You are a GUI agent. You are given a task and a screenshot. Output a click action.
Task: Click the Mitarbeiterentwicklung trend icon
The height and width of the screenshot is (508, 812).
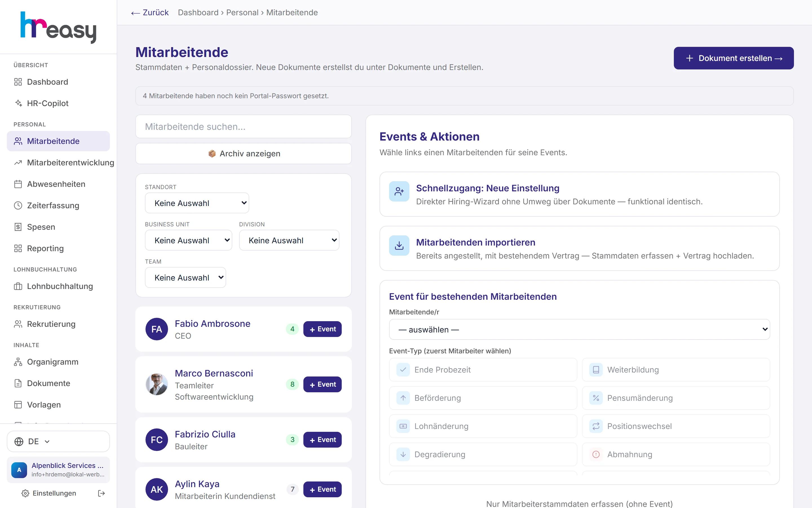point(18,163)
